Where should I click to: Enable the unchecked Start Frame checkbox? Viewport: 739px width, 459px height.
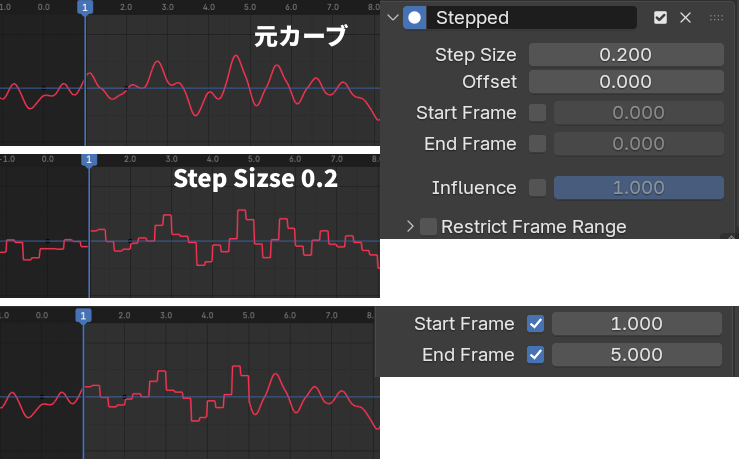click(x=538, y=113)
